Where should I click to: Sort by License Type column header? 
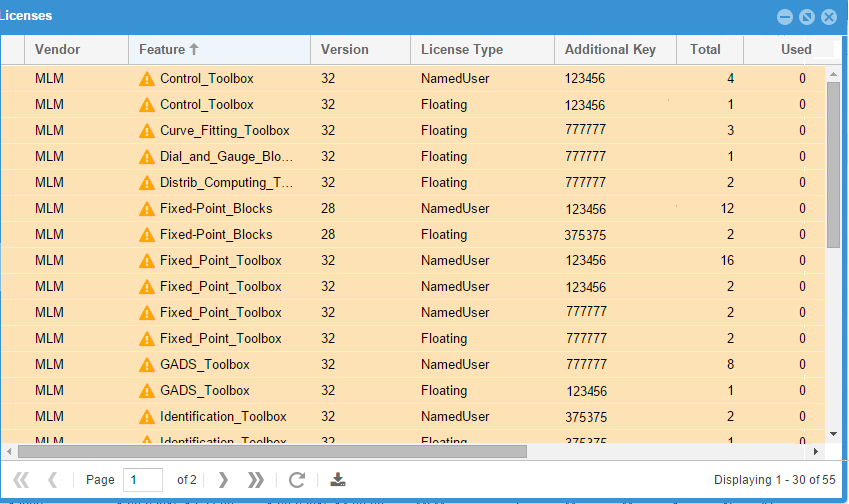click(x=461, y=49)
